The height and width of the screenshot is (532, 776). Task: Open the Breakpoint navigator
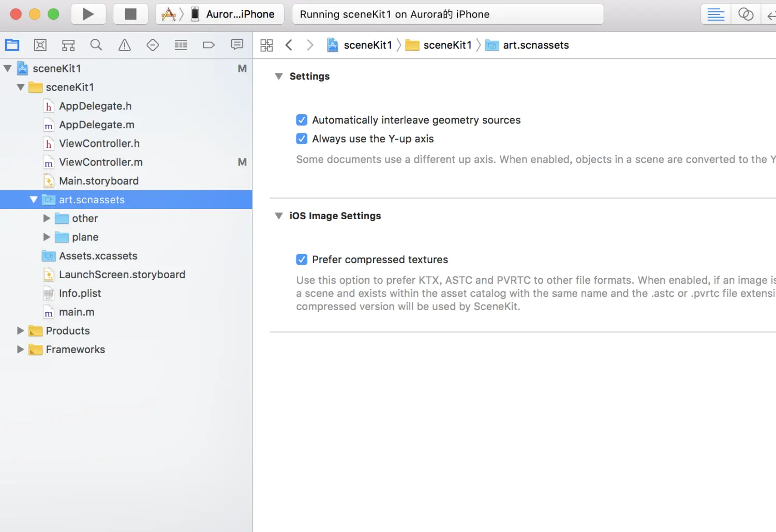(208, 45)
